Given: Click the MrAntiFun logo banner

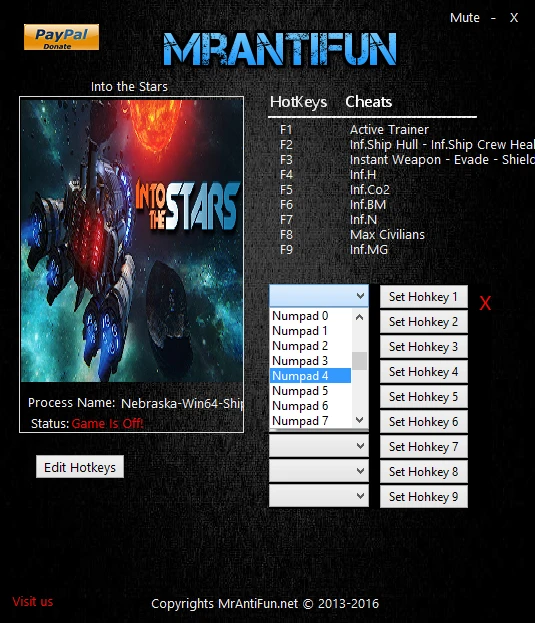Looking at the screenshot, I should (280, 49).
